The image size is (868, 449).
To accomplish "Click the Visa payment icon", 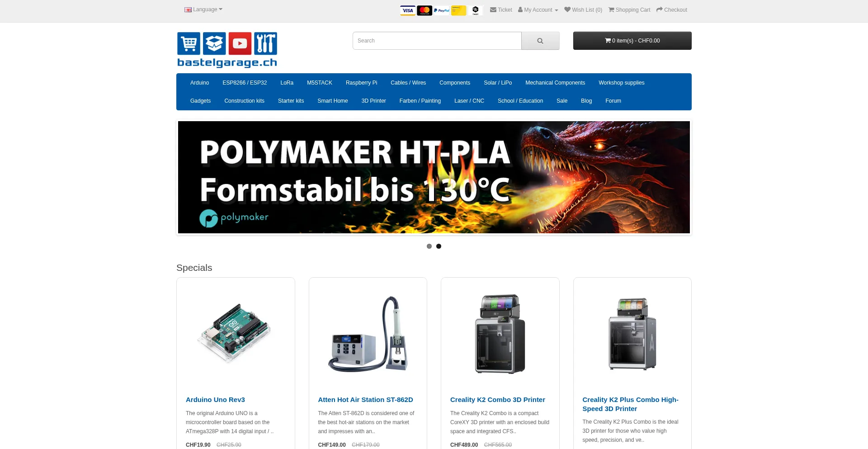I will point(408,10).
